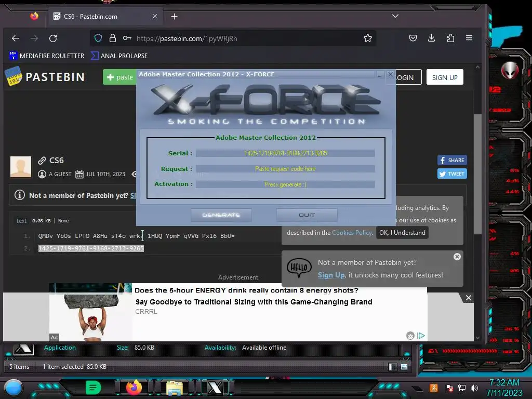Click the guest user avatar thumbnail
Screen dimensions: 532x399
point(21,167)
